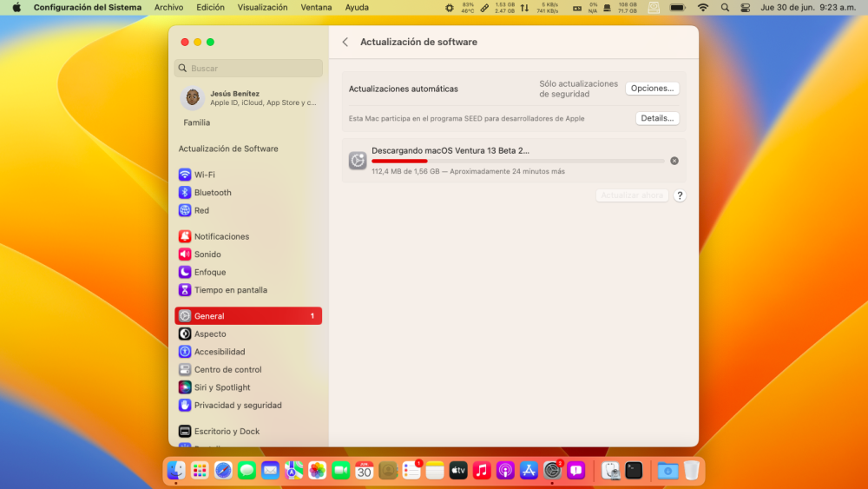The height and width of the screenshot is (489, 868).
Task: Open FaceTime from the Dock
Action: point(340,471)
